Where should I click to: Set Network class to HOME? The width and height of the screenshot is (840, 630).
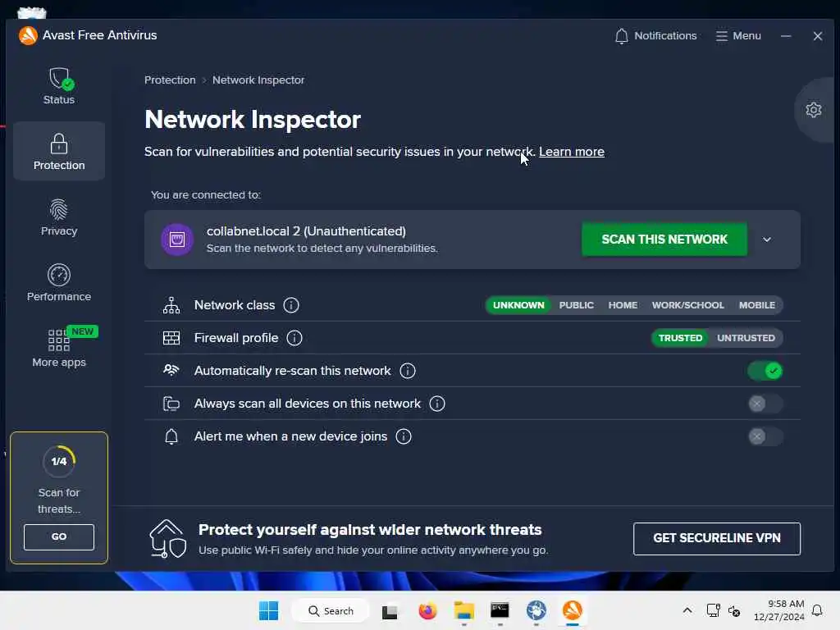tap(623, 305)
